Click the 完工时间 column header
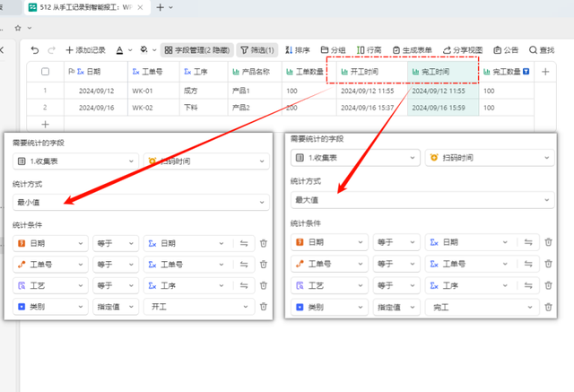This screenshot has width=574, height=392. (443, 72)
